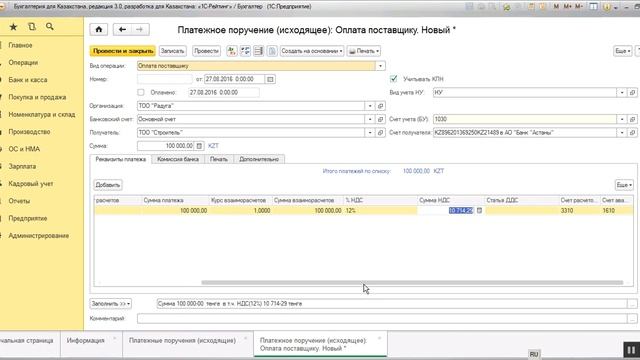Expand the Вид операции dropdown
The image size is (640, 360).
380,66
